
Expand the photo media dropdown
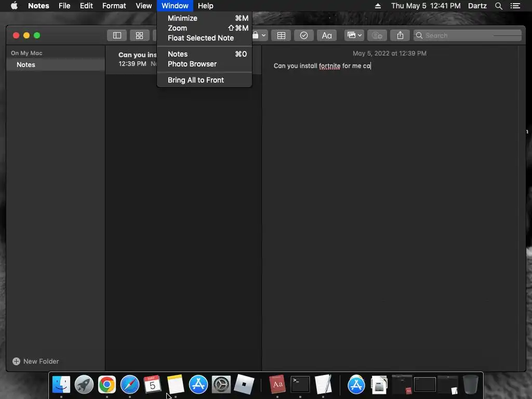(x=354, y=35)
